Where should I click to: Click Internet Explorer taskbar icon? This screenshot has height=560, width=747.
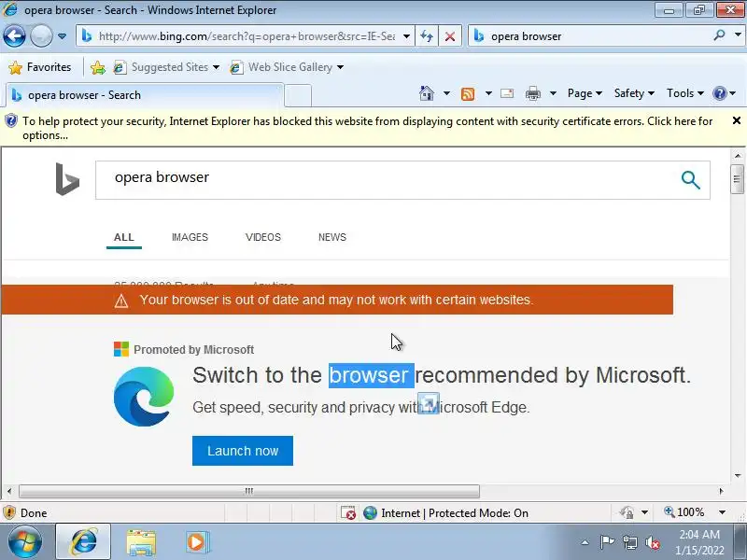click(x=83, y=542)
